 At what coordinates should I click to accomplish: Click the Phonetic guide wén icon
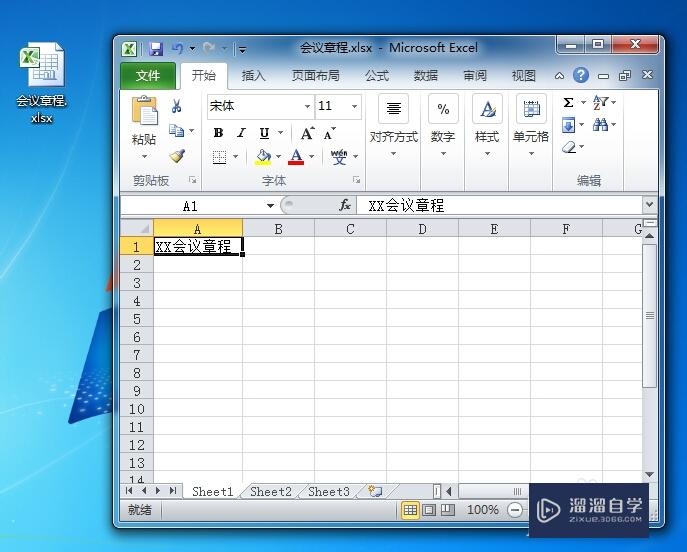click(339, 156)
